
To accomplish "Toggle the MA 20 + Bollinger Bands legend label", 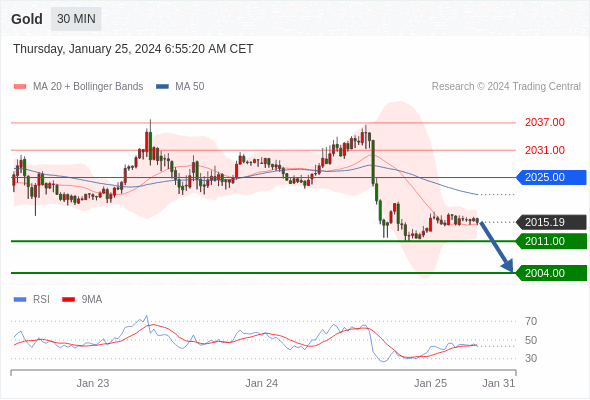I will tap(88, 87).
